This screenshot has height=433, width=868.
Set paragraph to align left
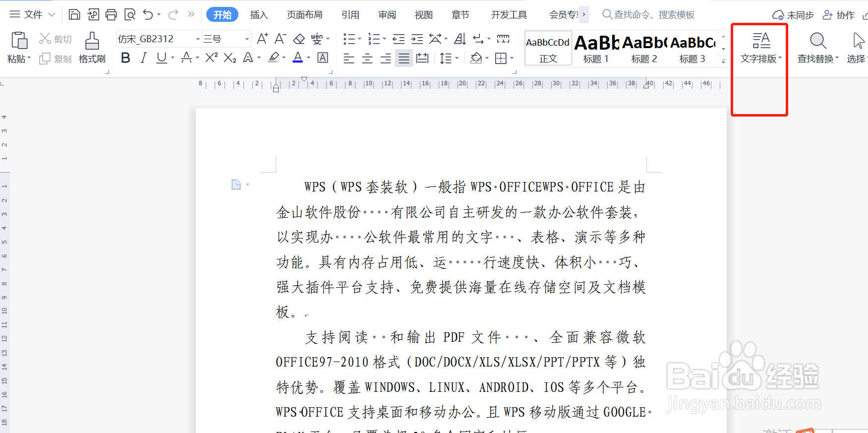pyautogui.click(x=349, y=59)
